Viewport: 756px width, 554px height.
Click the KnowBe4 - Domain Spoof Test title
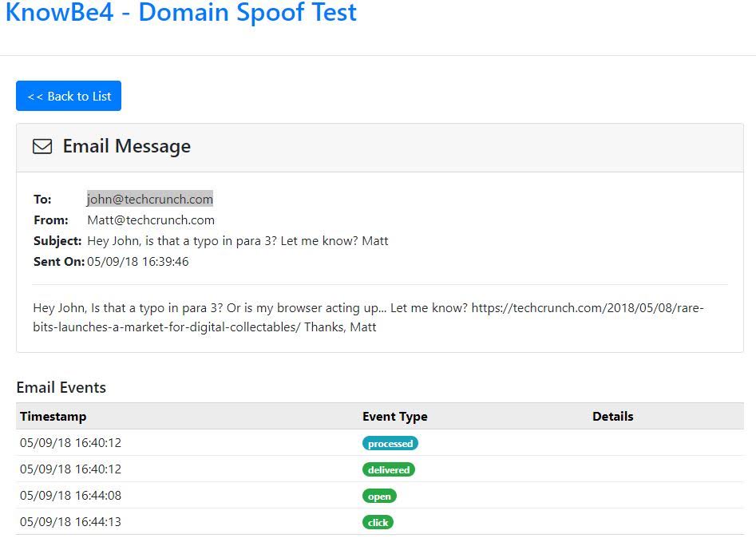point(181,13)
